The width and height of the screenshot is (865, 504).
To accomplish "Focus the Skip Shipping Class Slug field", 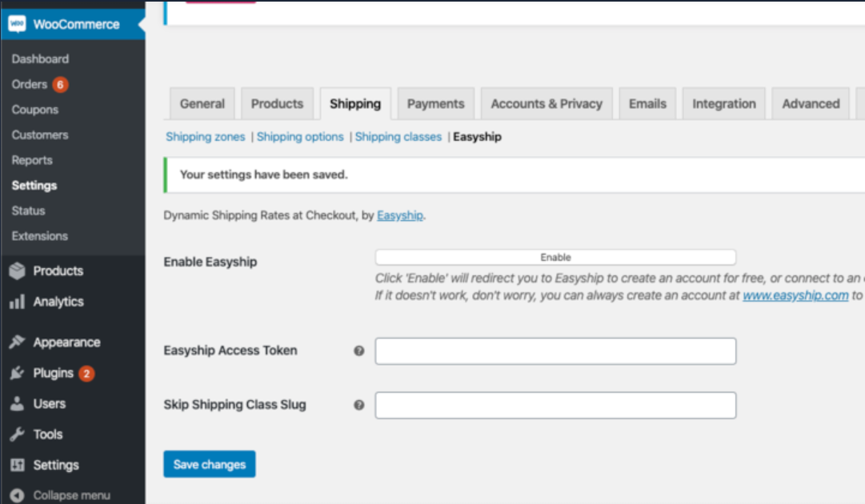I will (x=555, y=406).
